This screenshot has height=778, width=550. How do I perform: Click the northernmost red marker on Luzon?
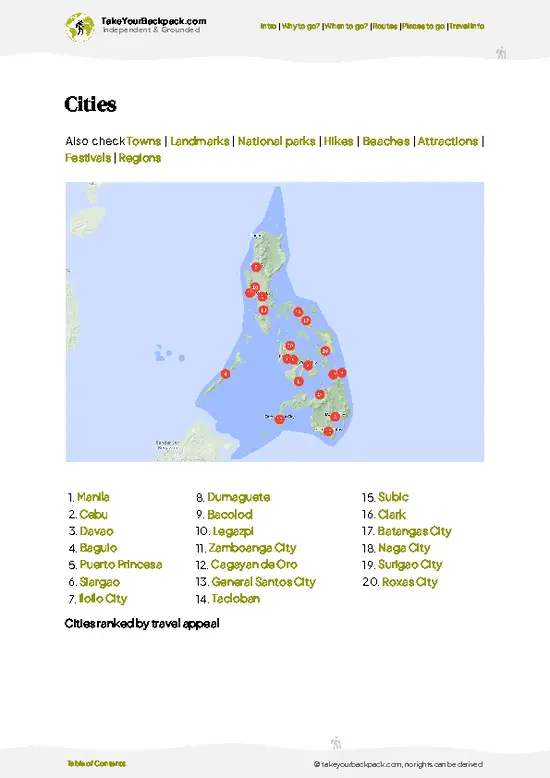pos(256,267)
